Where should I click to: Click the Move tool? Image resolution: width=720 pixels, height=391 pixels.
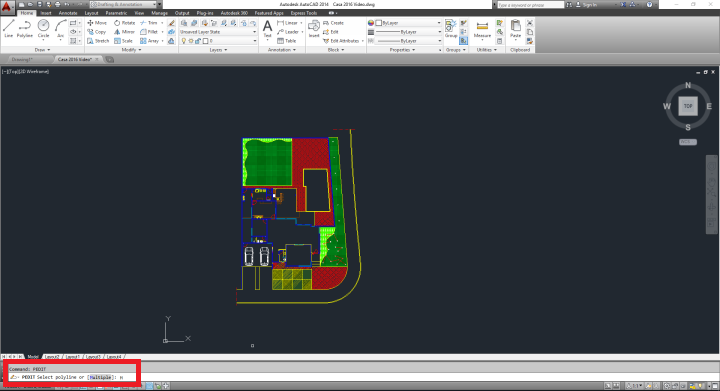click(97, 22)
